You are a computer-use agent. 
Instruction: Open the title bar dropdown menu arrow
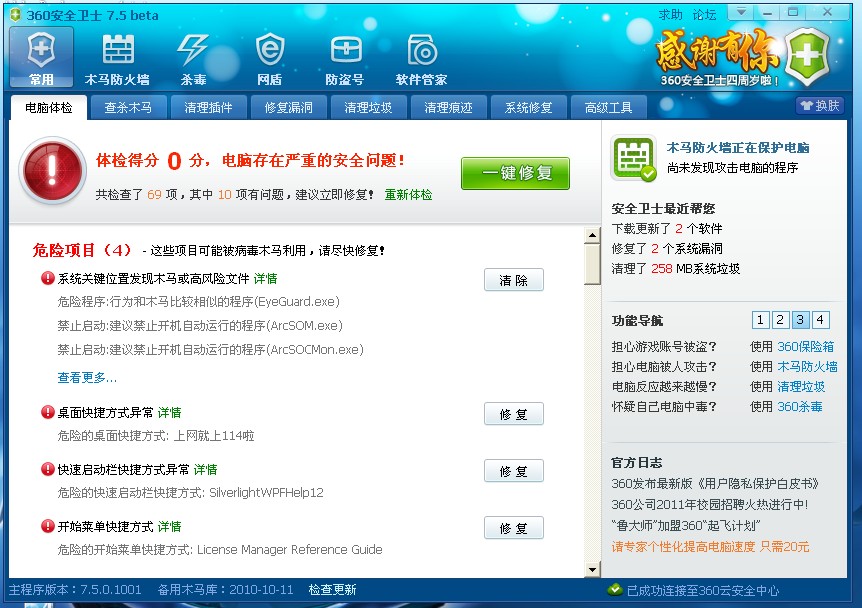coord(741,12)
